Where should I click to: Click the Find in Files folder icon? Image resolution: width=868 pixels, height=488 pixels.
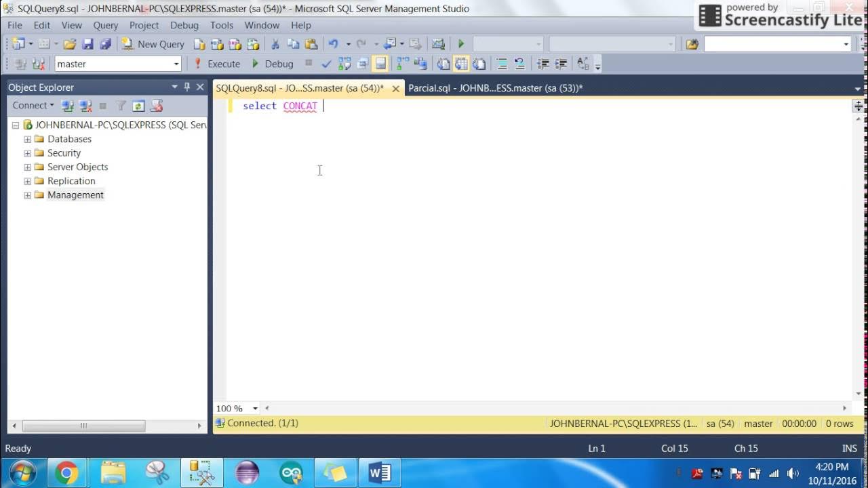pyautogui.click(x=692, y=44)
